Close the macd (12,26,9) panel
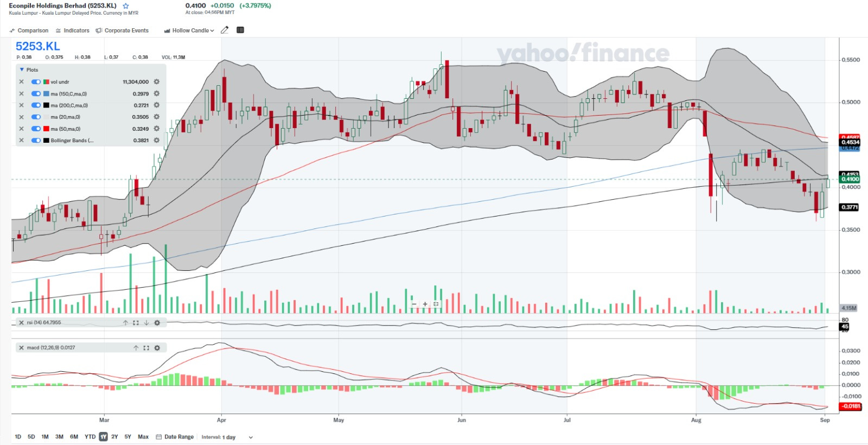Screen dimensions: 868x445 22,348
